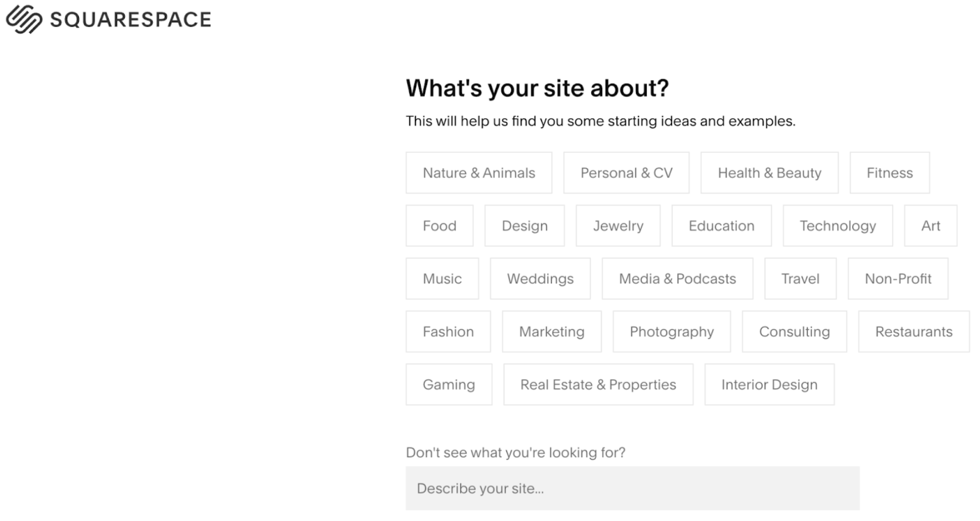The height and width of the screenshot is (521, 980).
Task: Pick Media & Podcasts category
Action: coord(677,279)
